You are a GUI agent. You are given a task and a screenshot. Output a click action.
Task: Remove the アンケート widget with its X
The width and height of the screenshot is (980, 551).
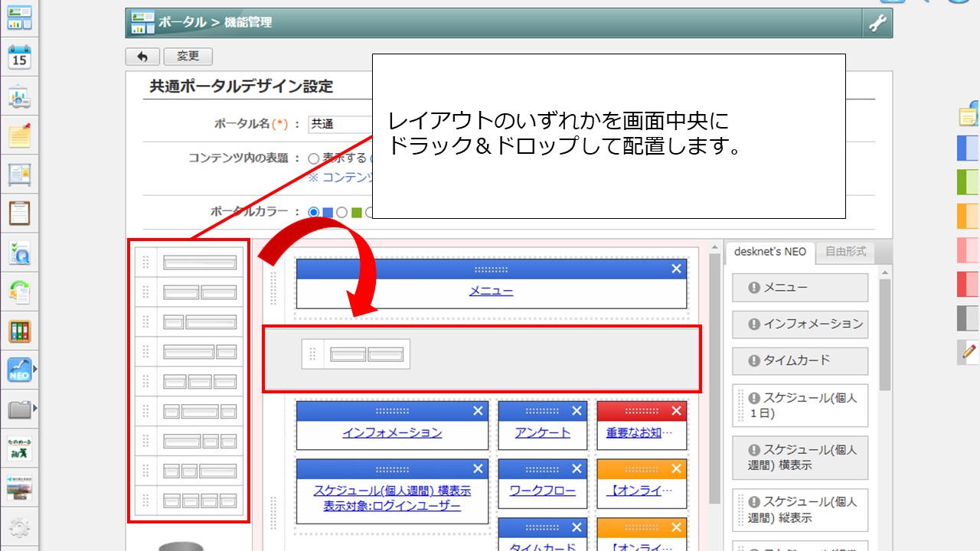click(x=577, y=411)
